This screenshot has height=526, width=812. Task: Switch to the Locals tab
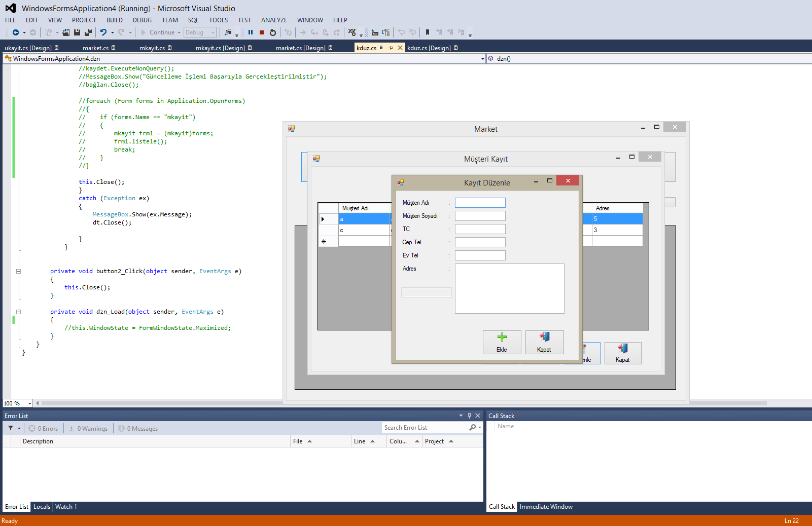point(42,507)
